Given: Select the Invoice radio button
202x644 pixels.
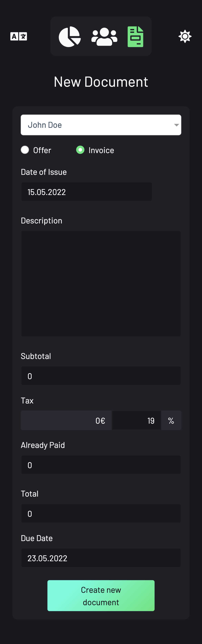Looking at the screenshot, I should (x=80, y=150).
